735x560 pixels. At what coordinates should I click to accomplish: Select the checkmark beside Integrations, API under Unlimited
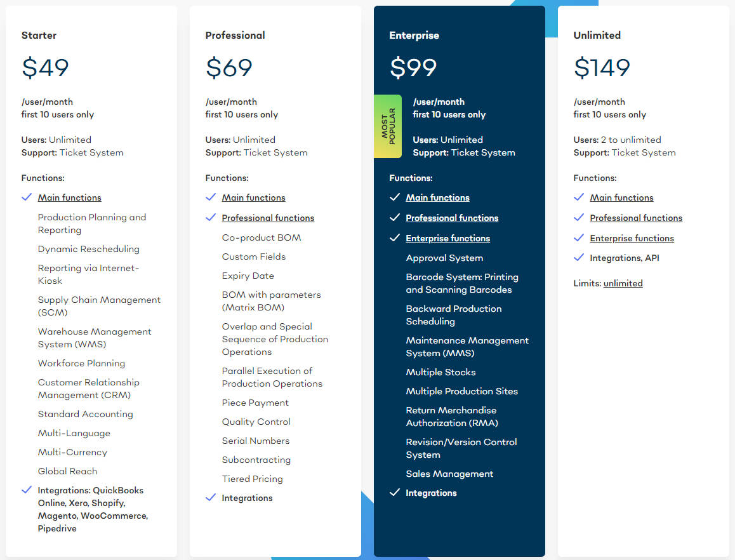tap(578, 258)
